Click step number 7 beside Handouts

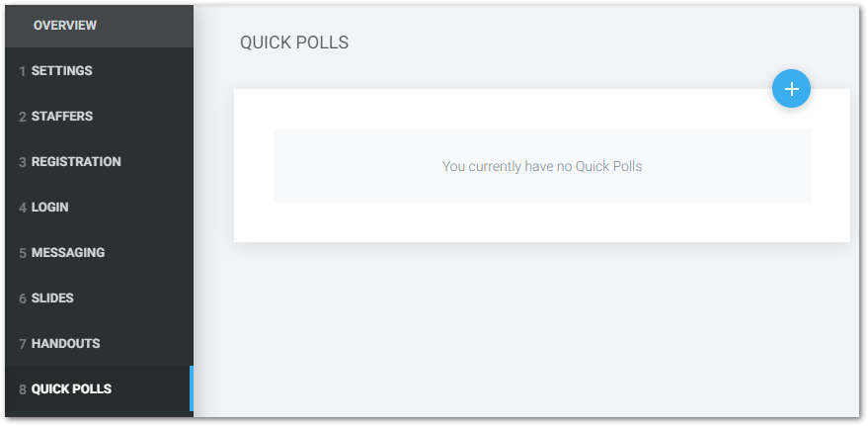click(x=22, y=344)
